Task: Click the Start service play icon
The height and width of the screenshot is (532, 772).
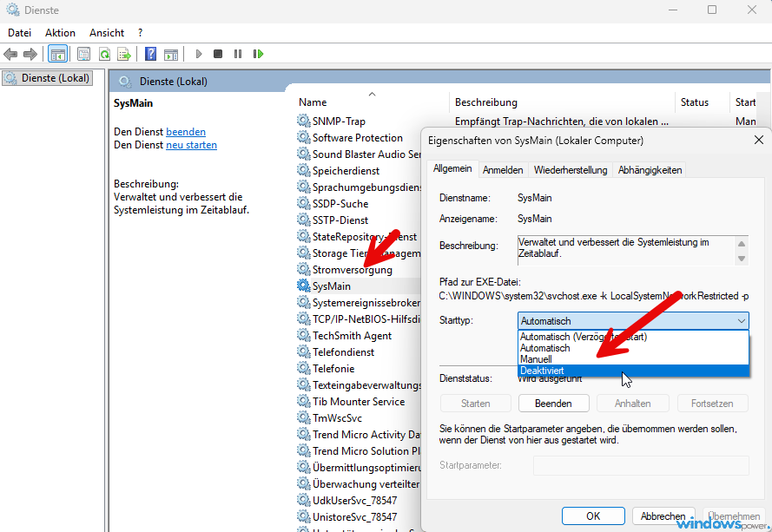Action: 199,54
